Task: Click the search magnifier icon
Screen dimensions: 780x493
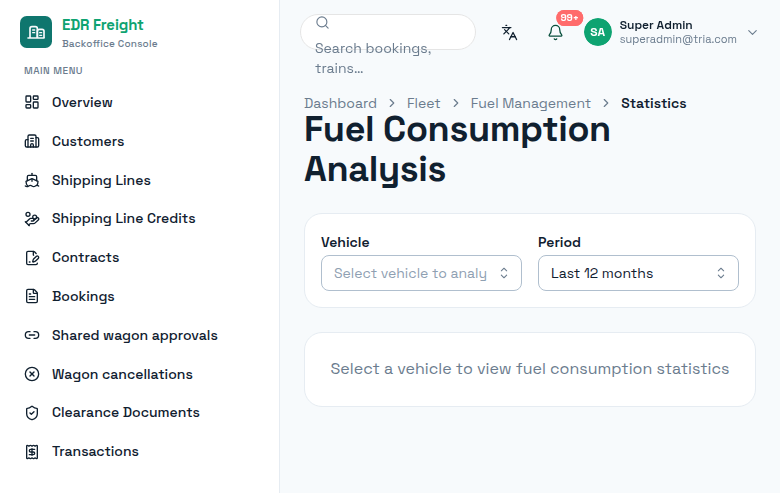Action: pyautogui.click(x=322, y=22)
